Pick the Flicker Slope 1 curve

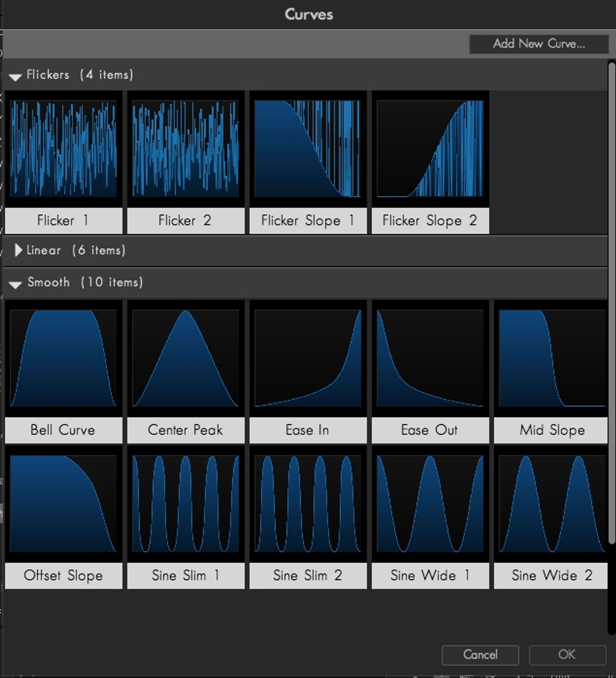pos(308,149)
